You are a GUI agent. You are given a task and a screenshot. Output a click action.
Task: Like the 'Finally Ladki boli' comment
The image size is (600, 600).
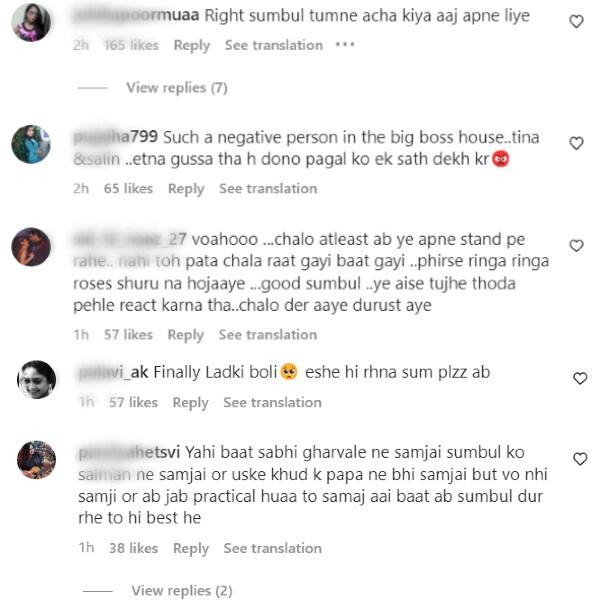pos(580,378)
